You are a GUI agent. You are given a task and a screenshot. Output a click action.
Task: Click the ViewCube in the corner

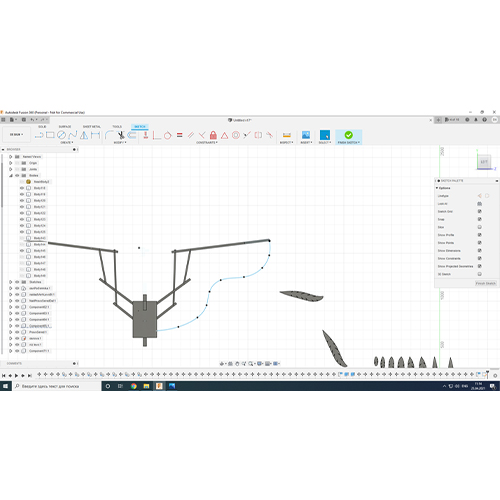484,162
